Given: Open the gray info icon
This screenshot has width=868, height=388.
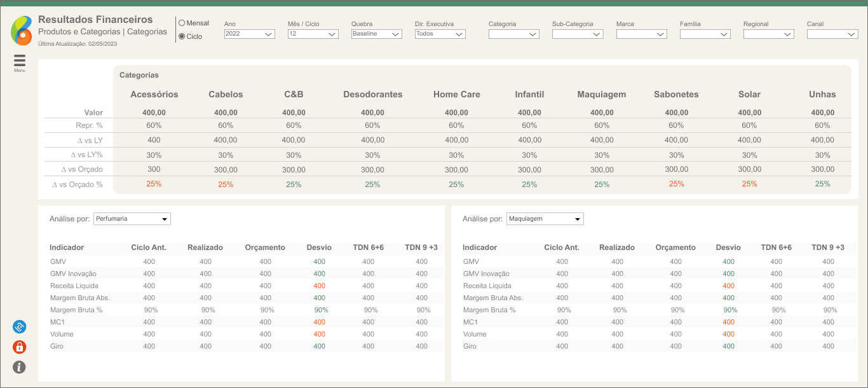Looking at the screenshot, I should (x=20, y=367).
